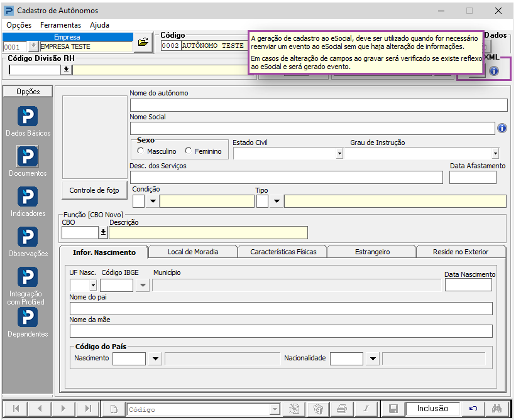Click the Nome Social input field
The image size is (516, 420).
pos(312,129)
